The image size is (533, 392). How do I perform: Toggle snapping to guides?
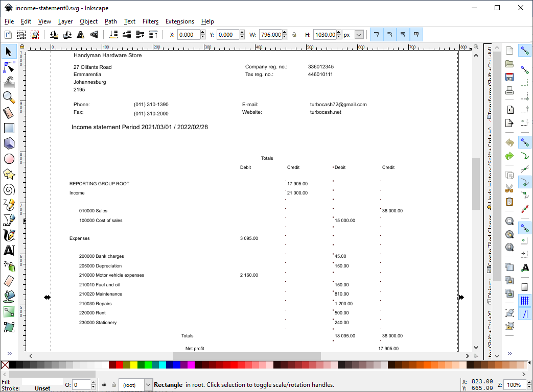click(524, 314)
